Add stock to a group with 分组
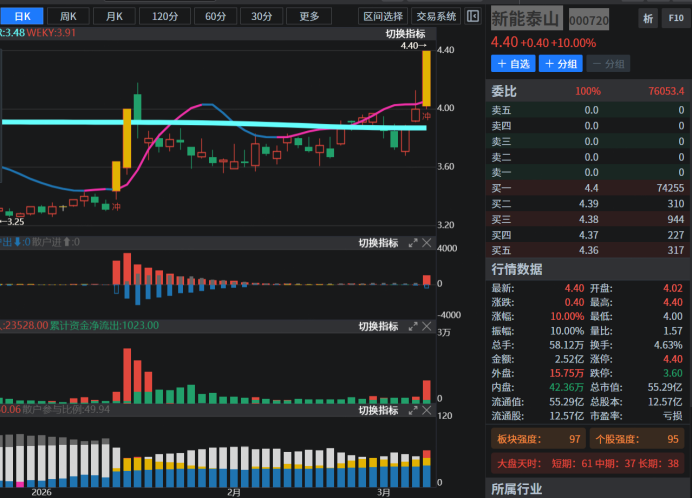692x498 pixels. coord(561,64)
